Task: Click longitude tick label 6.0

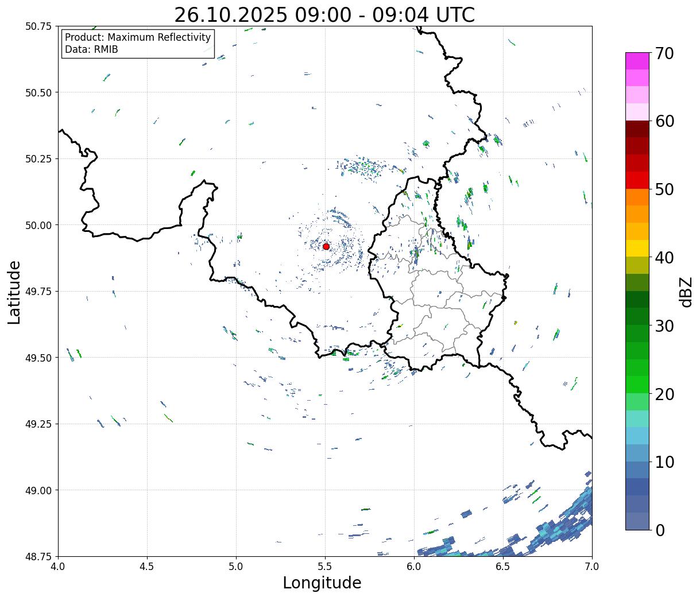Action: click(x=414, y=567)
